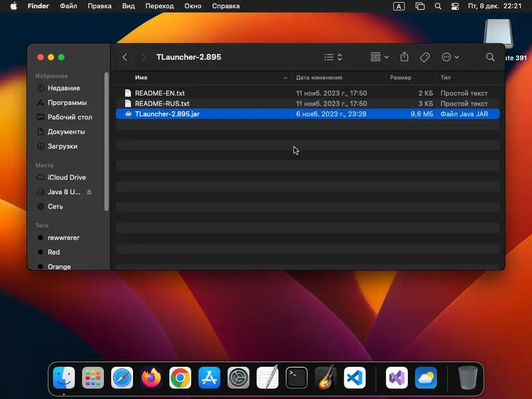Click the README-RUS.txt document icon
The height and width of the screenshot is (399, 532).
coord(128,103)
